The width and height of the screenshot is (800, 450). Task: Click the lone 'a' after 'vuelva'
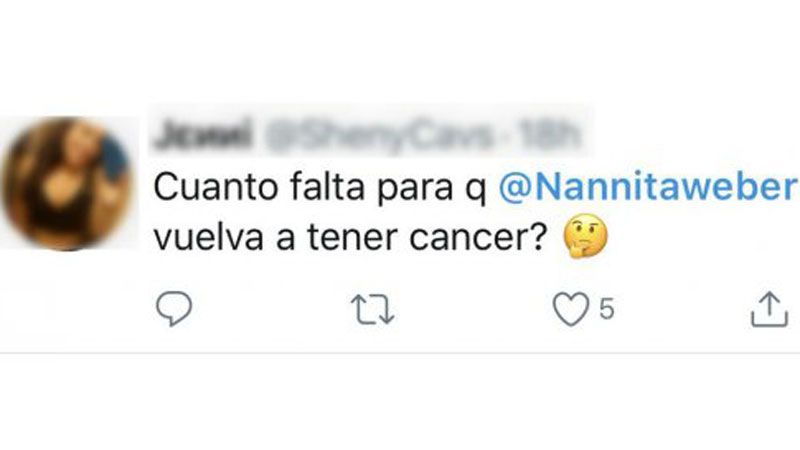pos(286,241)
